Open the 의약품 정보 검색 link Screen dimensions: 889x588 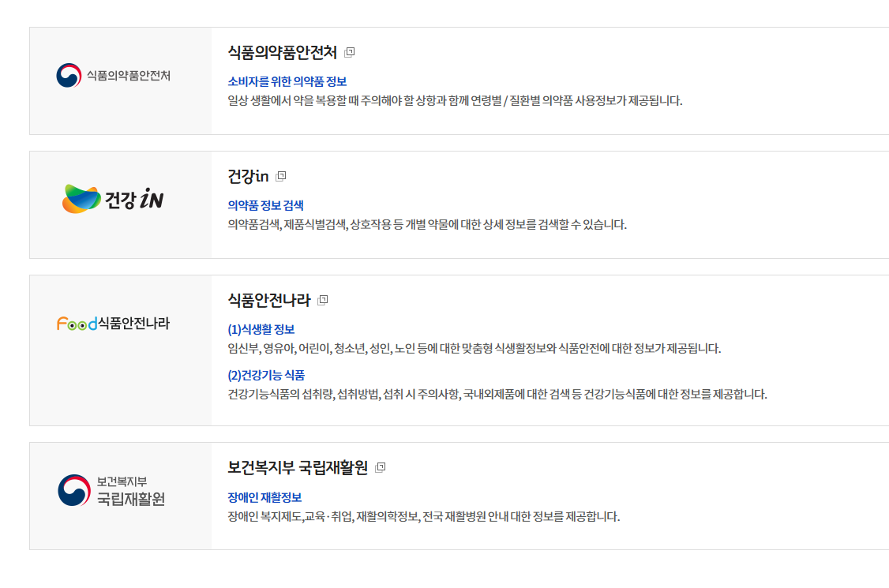click(265, 205)
